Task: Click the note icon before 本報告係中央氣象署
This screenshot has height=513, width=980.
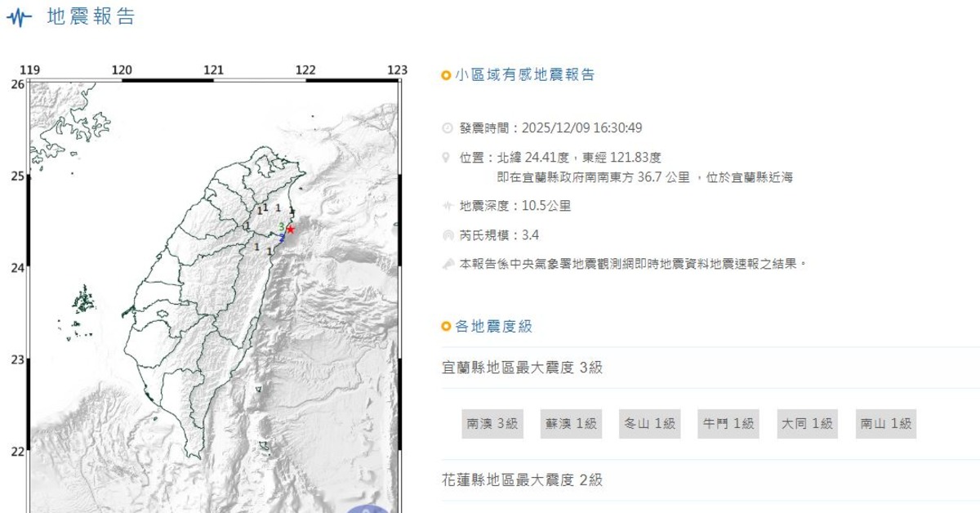Action: point(447,264)
